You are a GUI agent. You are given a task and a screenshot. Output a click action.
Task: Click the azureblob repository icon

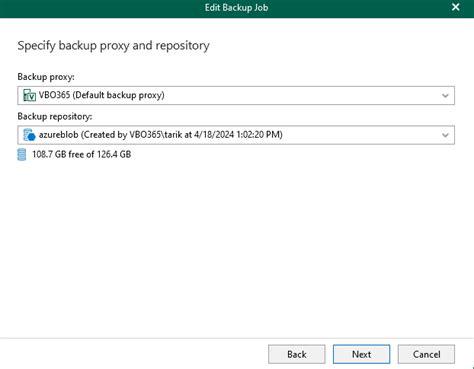(x=29, y=135)
